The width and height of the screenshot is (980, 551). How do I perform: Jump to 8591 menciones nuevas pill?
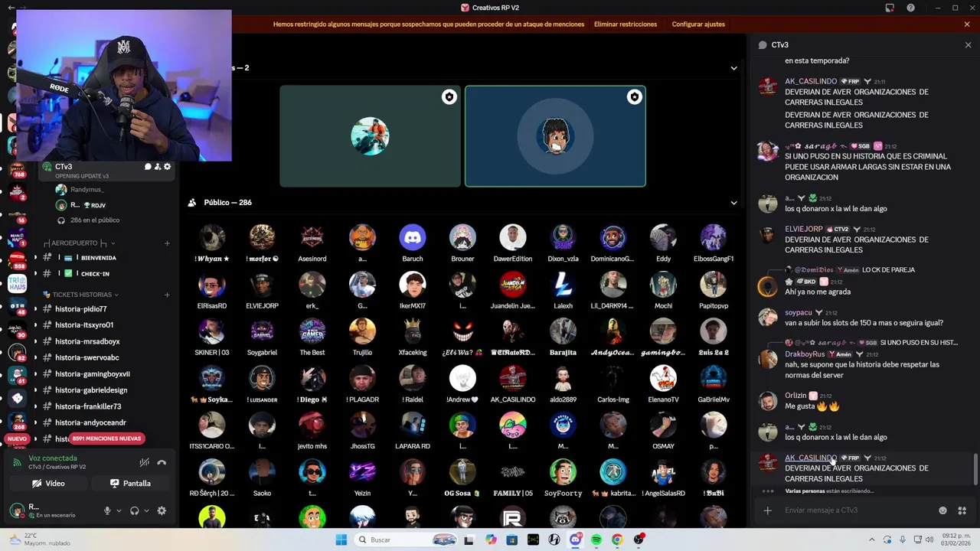[106, 439]
